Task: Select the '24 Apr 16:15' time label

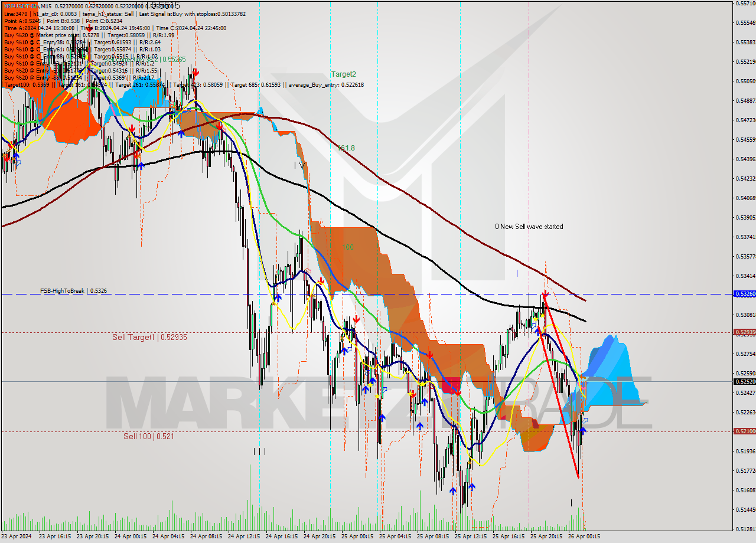Action: click(282, 537)
